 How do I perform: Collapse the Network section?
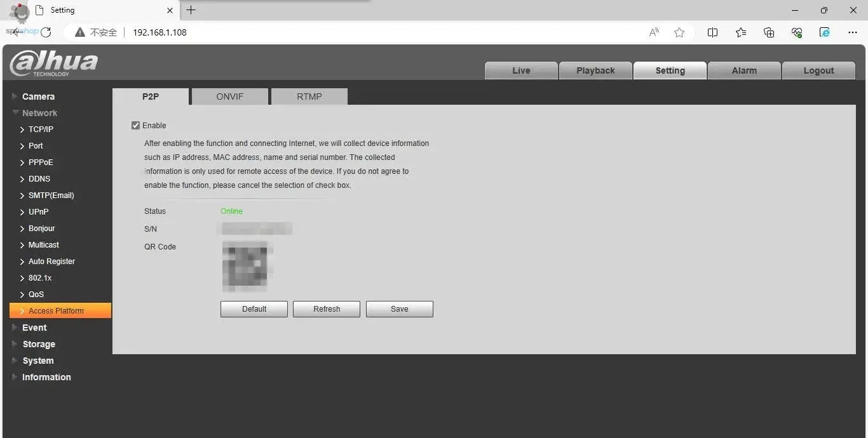39,113
